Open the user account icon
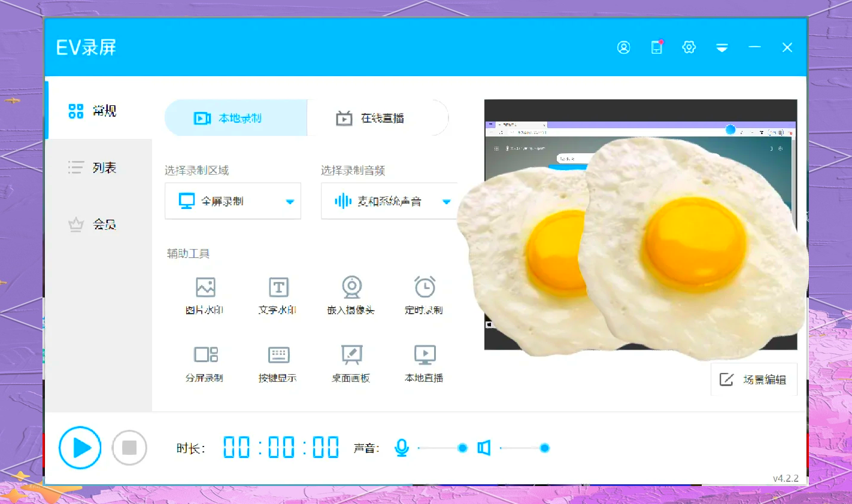Viewport: 852px width, 504px height. click(x=623, y=47)
